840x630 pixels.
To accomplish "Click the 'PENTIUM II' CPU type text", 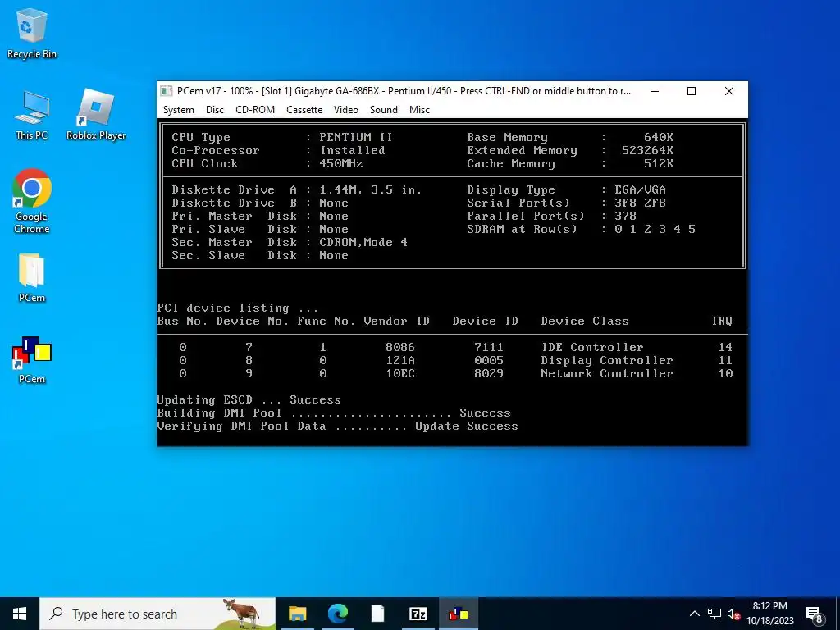I will pyautogui.click(x=356, y=137).
